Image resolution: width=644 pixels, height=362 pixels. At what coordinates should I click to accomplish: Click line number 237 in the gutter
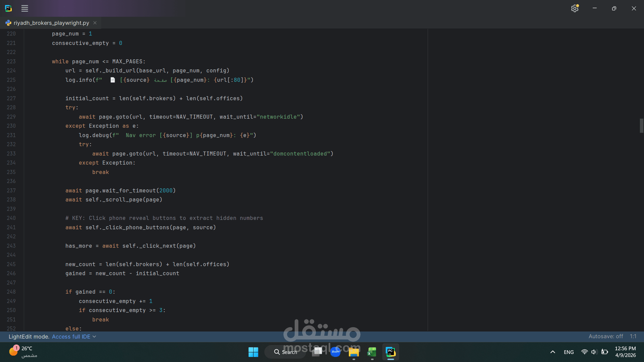11,190
